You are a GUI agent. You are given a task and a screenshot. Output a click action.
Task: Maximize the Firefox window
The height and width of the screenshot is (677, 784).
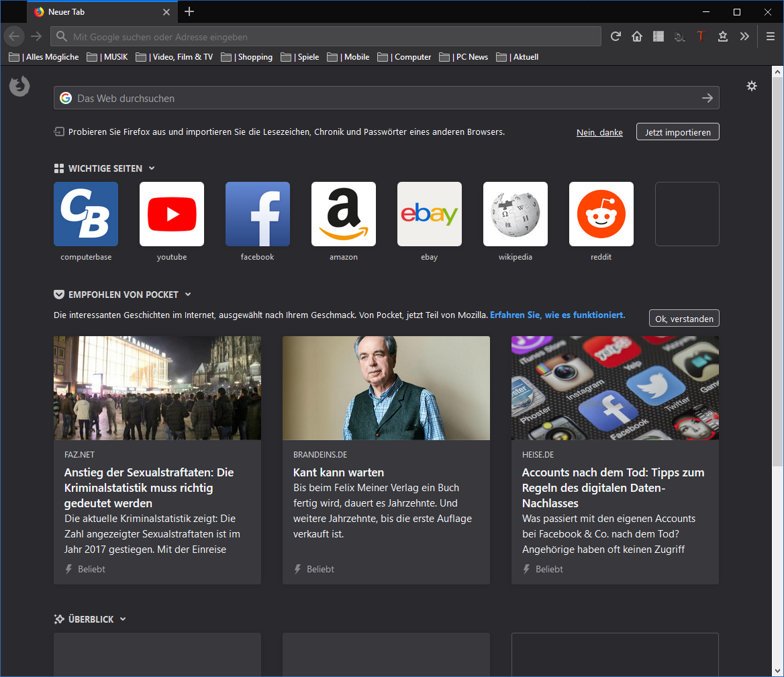737,11
